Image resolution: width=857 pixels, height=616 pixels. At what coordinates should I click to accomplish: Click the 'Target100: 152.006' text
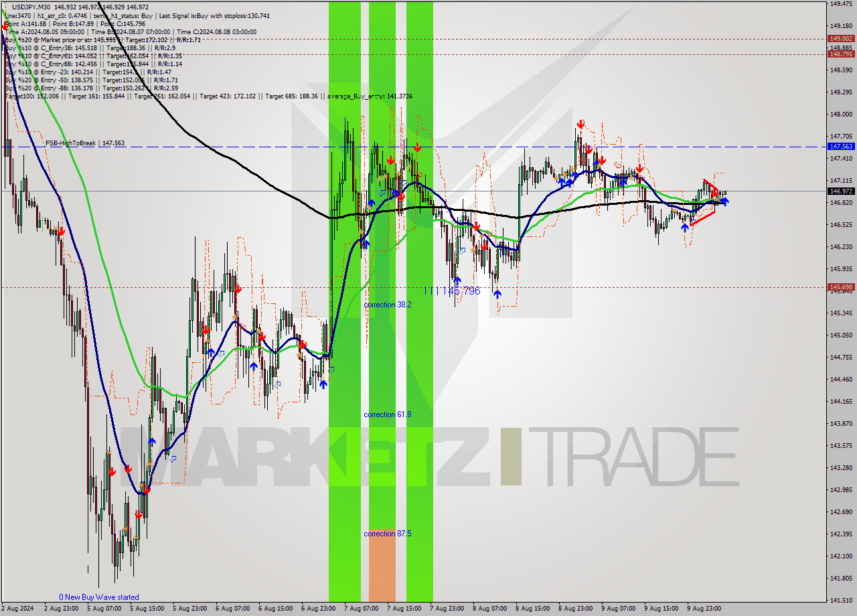pyautogui.click(x=31, y=96)
